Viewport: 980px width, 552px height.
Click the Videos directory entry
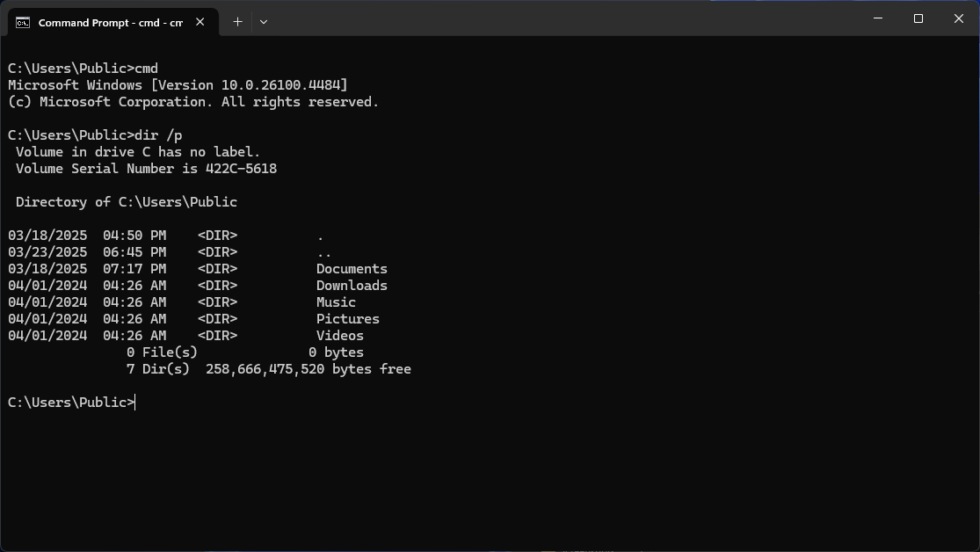coord(339,336)
